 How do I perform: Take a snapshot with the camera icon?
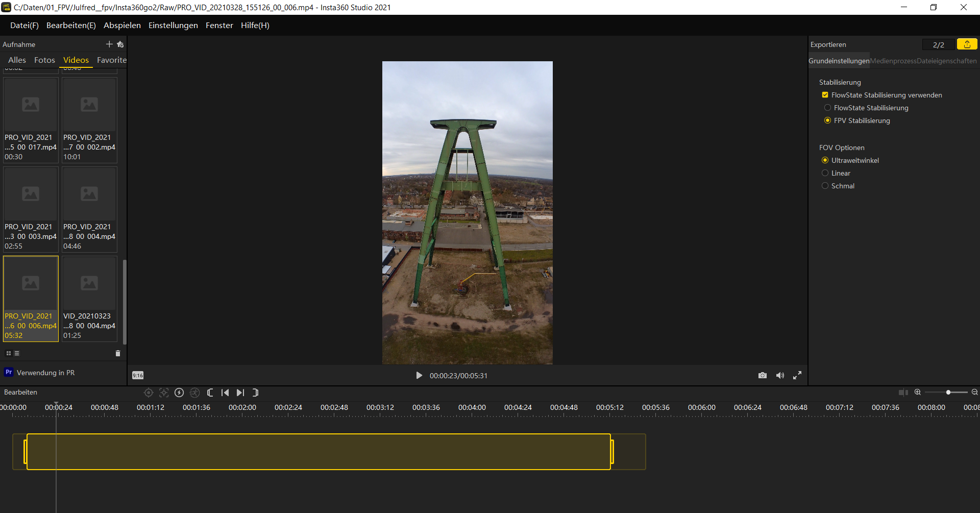coord(762,375)
